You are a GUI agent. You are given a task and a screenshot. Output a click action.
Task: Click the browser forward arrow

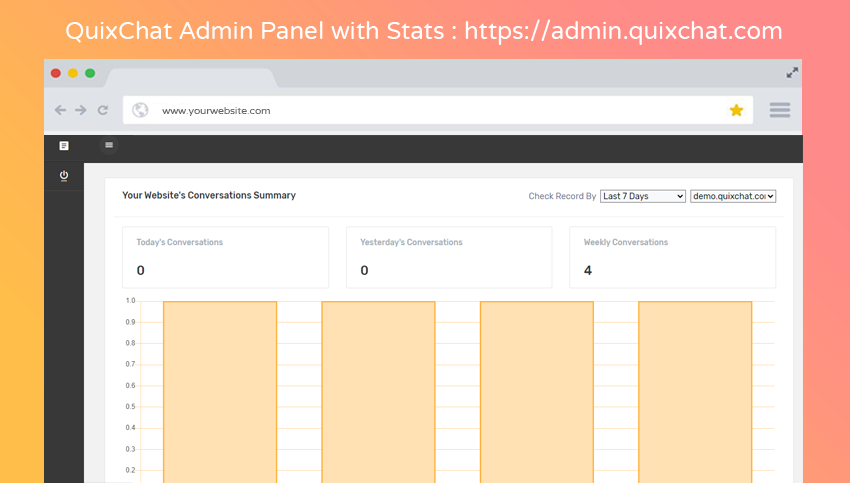tap(81, 110)
